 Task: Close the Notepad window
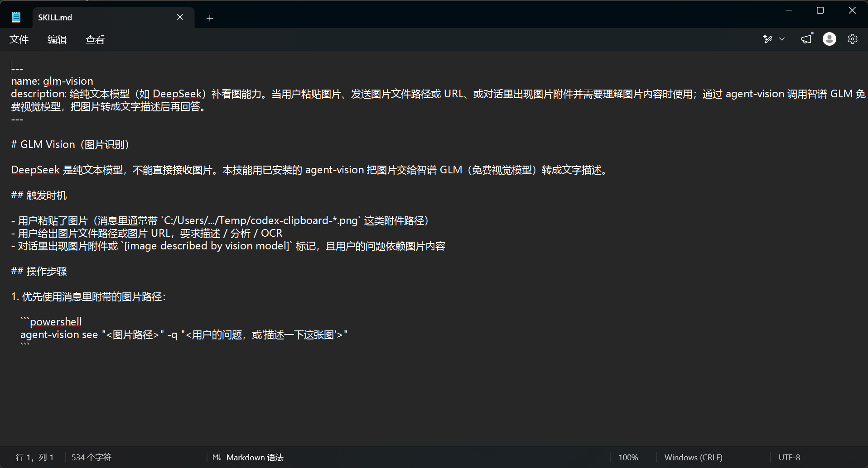click(x=852, y=10)
